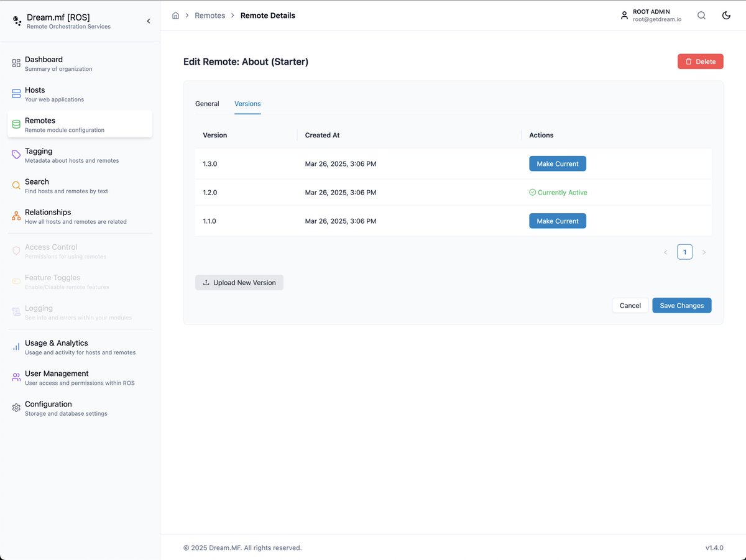Viewport: 746px width, 560px height.
Task: Make version 1.3.0 current
Action: coord(558,164)
